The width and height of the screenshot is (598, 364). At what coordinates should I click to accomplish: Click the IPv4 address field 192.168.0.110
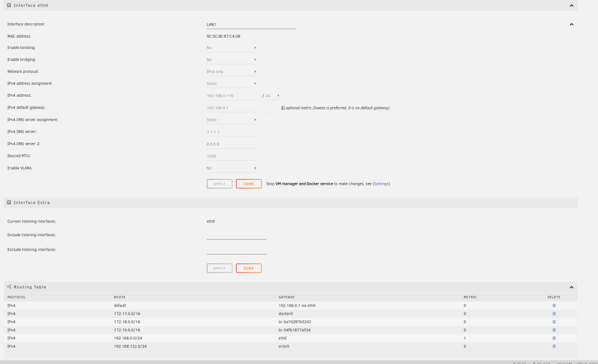click(x=231, y=96)
